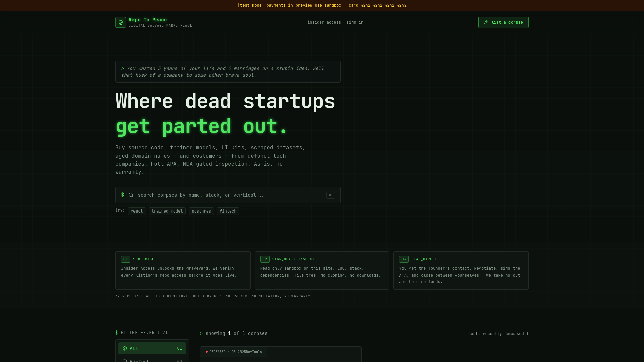Click the DIGITAL_SALVAGE.MARKETPLACE tagline

click(160, 26)
